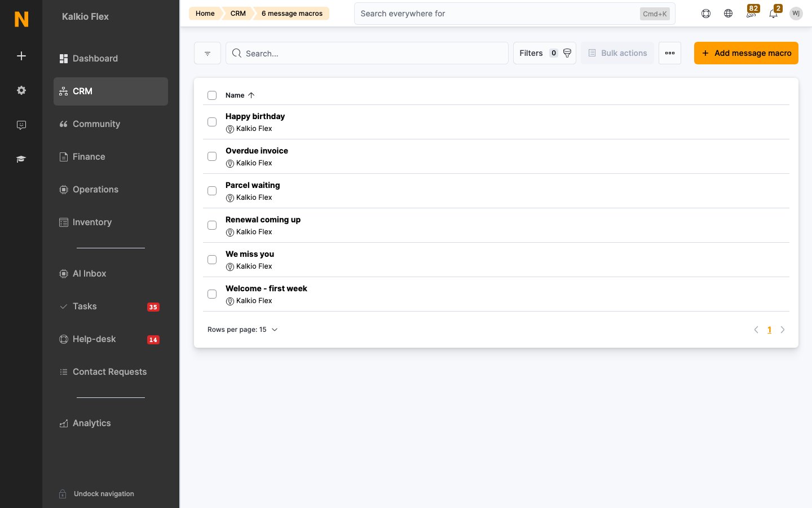Click the CRM breadcrumb
812x508 pixels.
238,14
